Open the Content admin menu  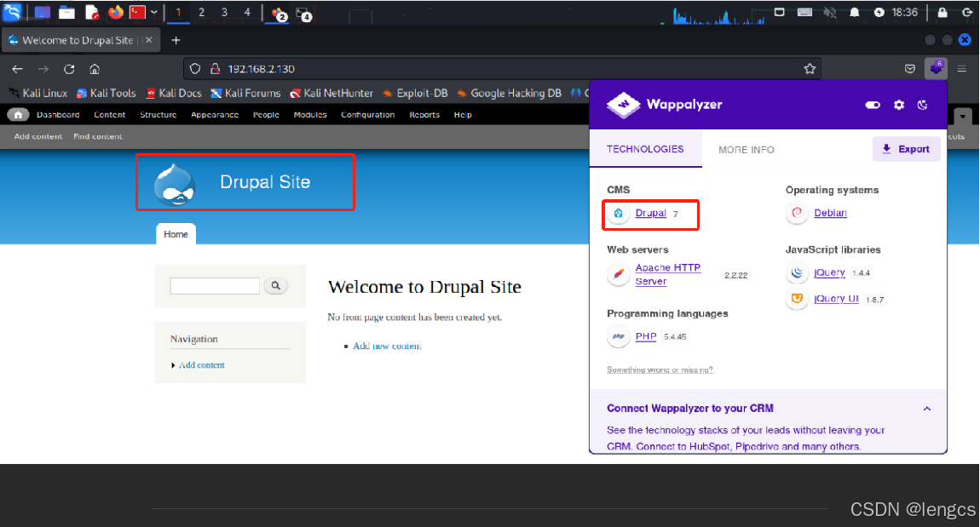(x=109, y=115)
